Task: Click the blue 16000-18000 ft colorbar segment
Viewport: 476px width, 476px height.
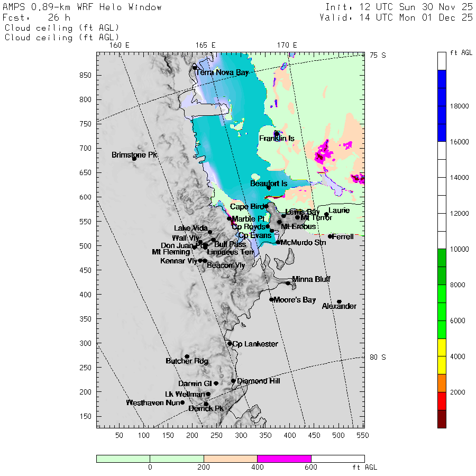Action: 442,124
